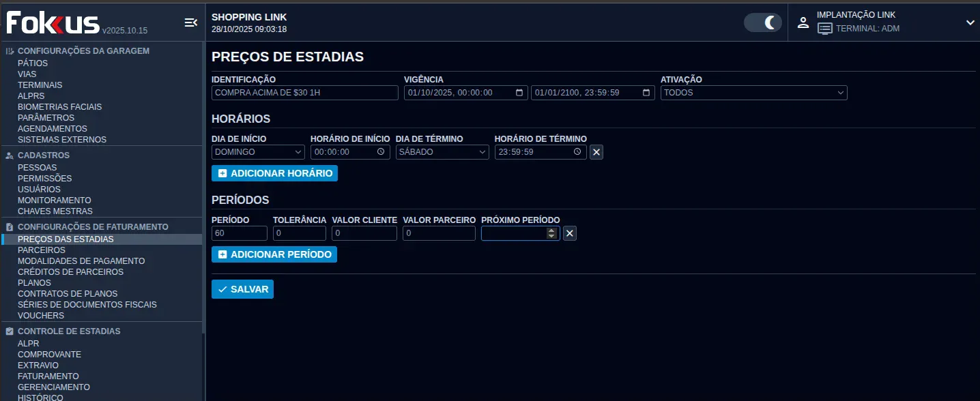Screen dimensions: 980x401
Task: Open calendar picker on vigência end date
Action: [x=646, y=93]
